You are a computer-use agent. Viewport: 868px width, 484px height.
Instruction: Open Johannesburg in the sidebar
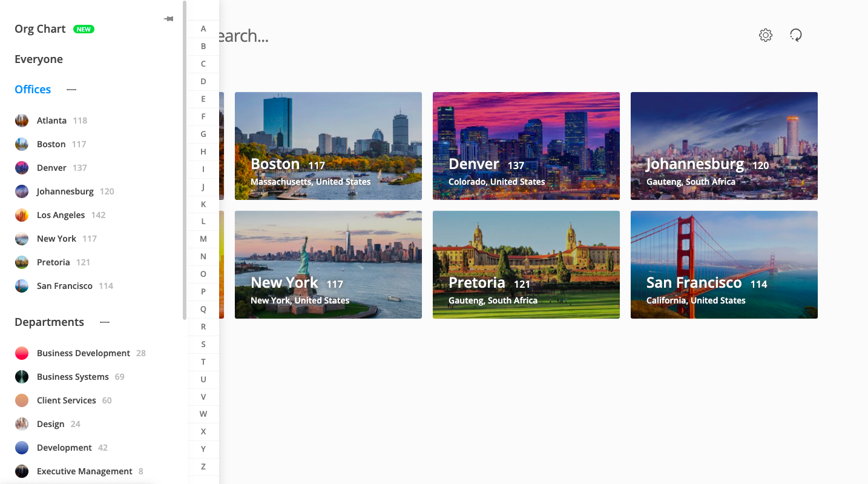tap(65, 191)
